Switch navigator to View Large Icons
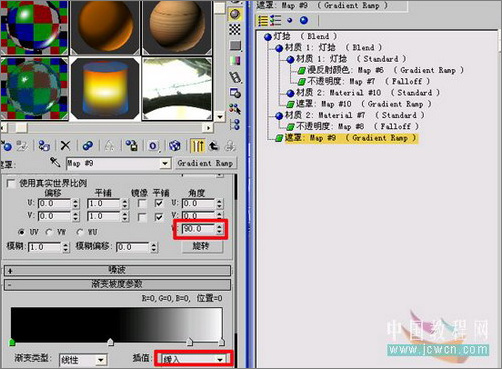This screenshot has width=502, height=369. pos(304,21)
